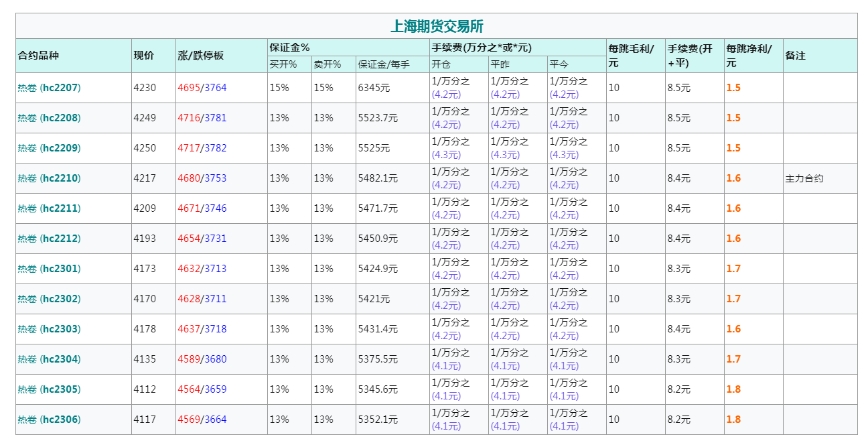The width and height of the screenshot is (868, 445).
Task: Select limit values 4654/3731
Action: [202, 239]
